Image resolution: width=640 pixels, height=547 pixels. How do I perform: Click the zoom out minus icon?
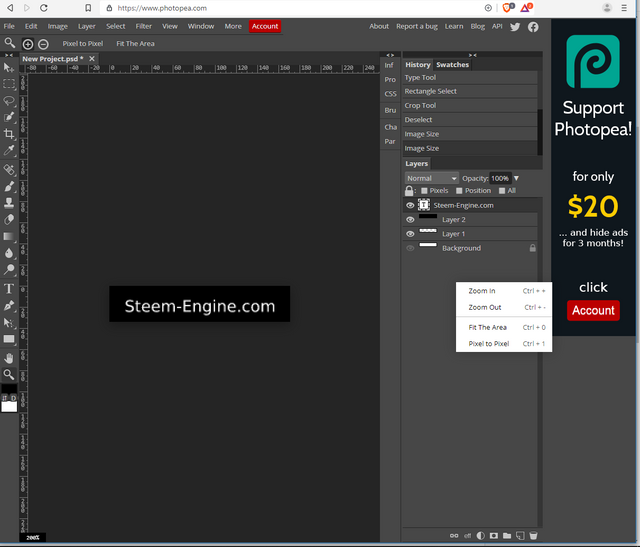43,44
